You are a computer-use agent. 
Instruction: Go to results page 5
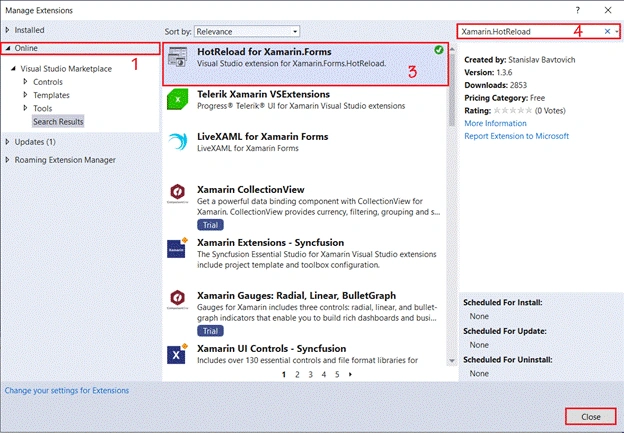click(337, 374)
